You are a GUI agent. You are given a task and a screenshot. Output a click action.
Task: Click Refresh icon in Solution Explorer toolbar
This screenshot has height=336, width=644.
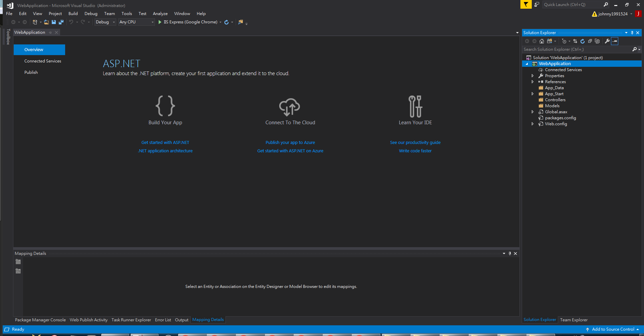(x=583, y=41)
